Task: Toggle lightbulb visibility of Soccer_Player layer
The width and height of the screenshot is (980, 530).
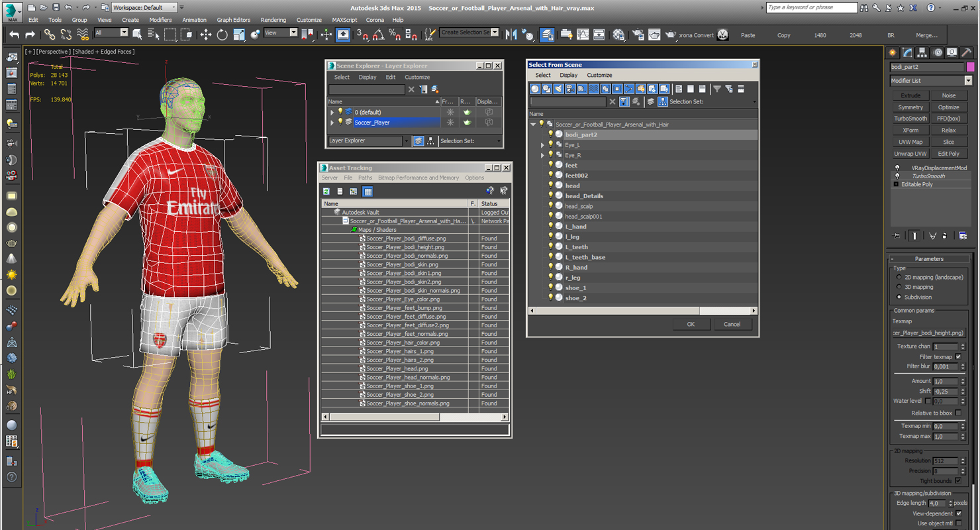Action: [340, 123]
